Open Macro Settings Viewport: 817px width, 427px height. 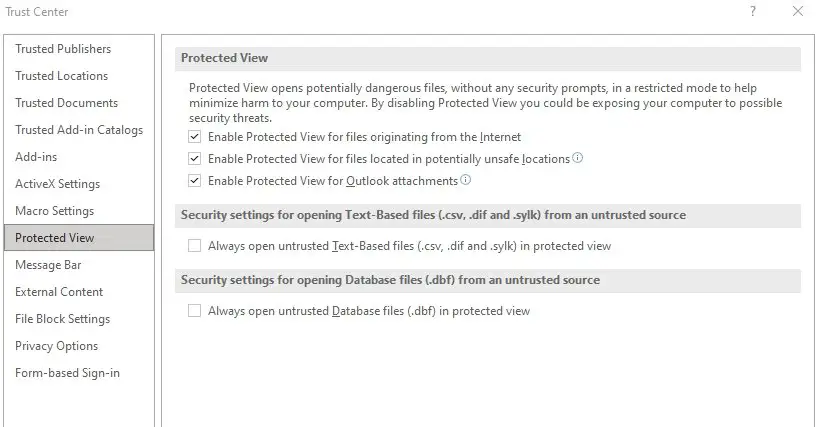[x=54, y=211]
